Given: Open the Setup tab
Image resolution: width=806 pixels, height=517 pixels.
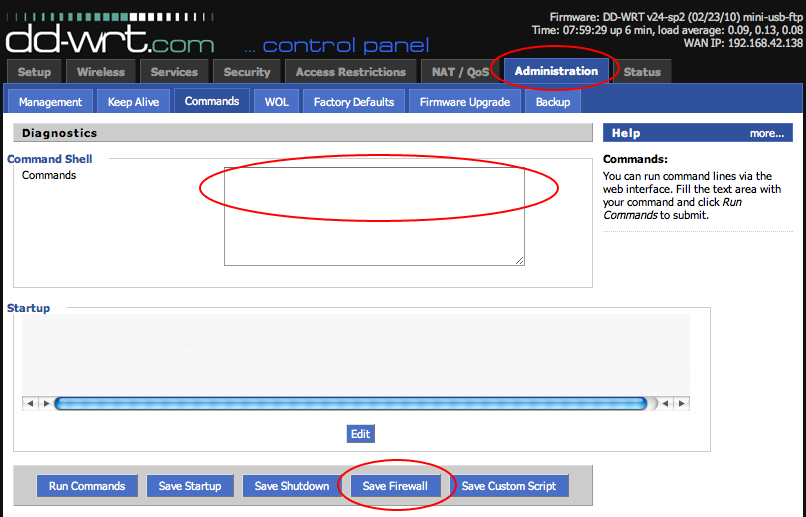Looking at the screenshot, I should [x=34, y=72].
